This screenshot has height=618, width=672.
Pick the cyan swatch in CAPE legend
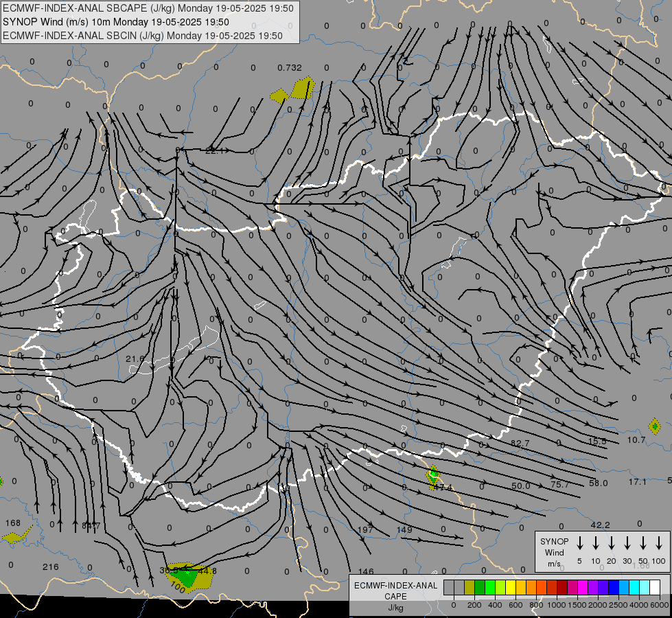point(634,587)
